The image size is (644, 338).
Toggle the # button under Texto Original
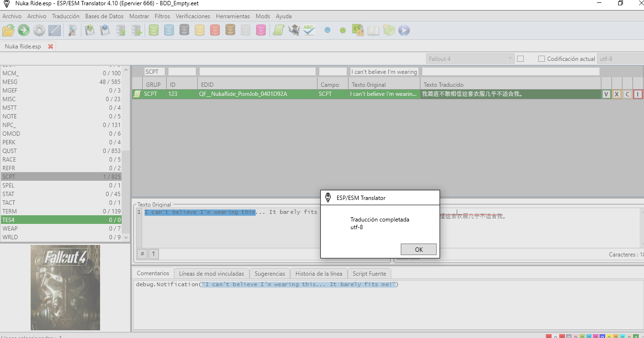[x=142, y=254]
